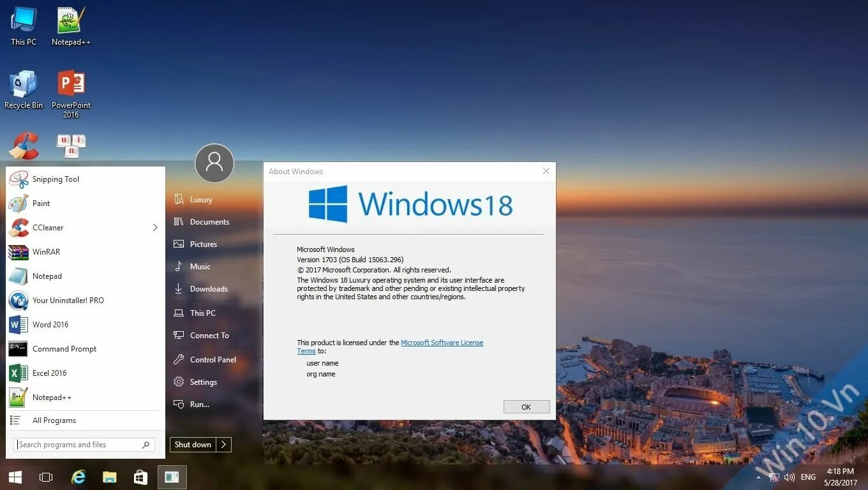Viewport: 868px width, 490px height.
Task: Select the UniKey keyboard desktop icon
Action: coord(71,145)
